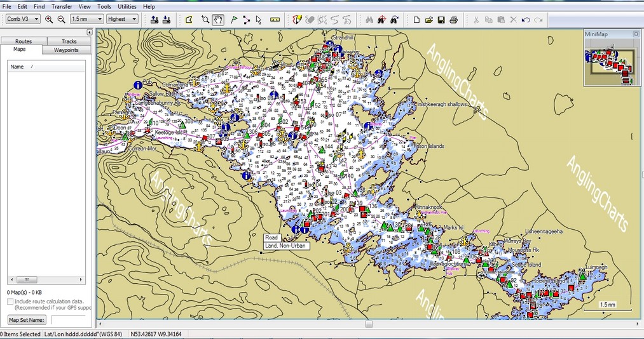
Task: Click into the map set name field
Action: point(68,320)
